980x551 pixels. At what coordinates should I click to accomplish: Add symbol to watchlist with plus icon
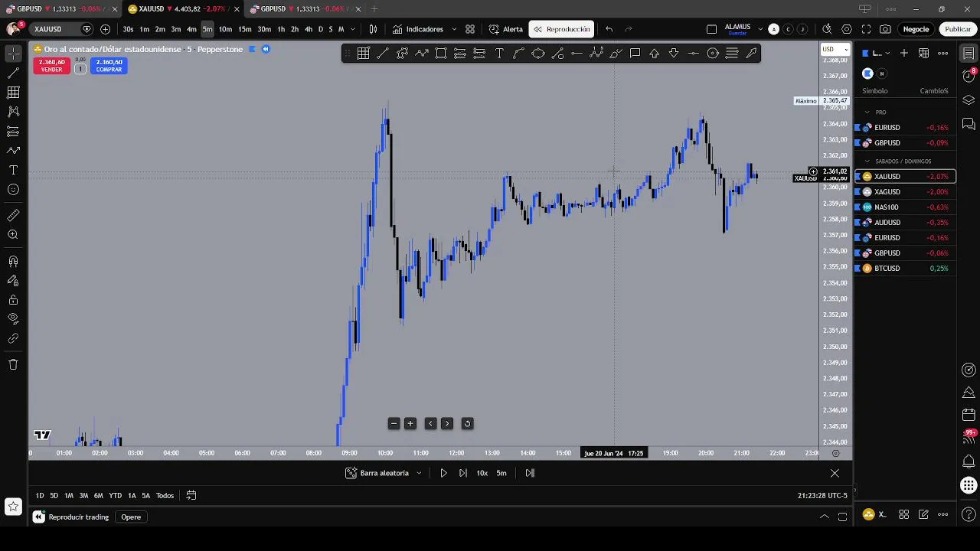(x=904, y=53)
